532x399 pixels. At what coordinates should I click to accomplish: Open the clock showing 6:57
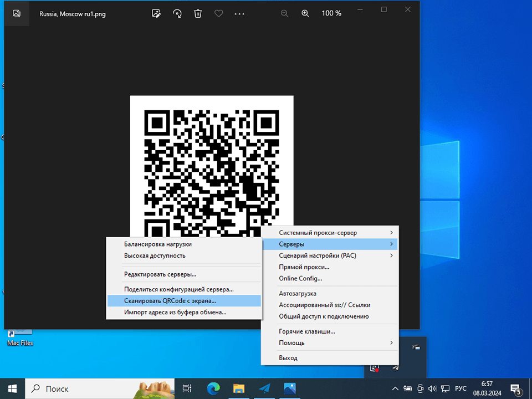(x=487, y=388)
